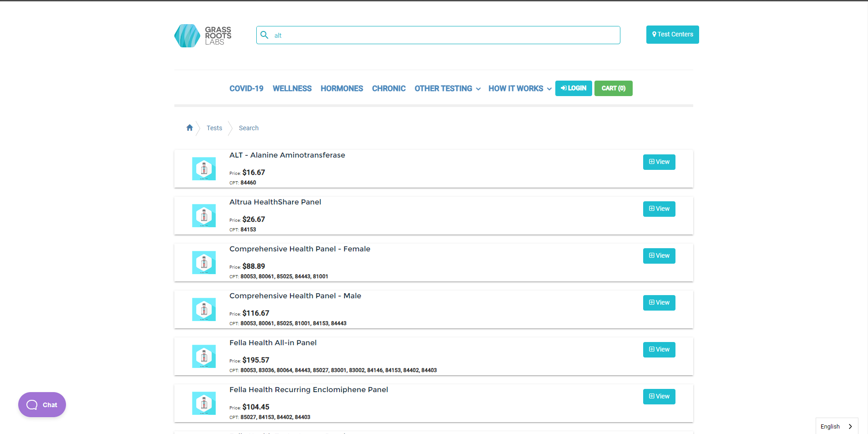Click the Login button
The height and width of the screenshot is (434, 868).
574,88
